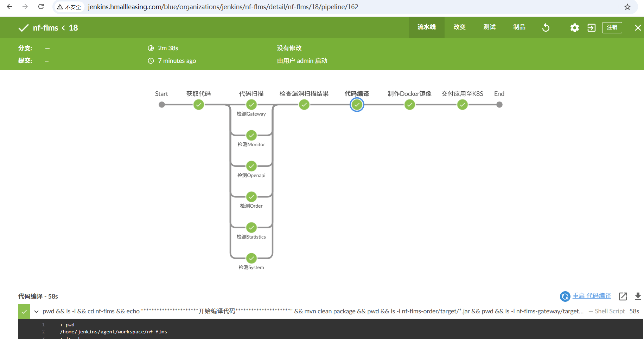
Task: Select the 交付应用至K8S stage node
Action: [x=462, y=105]
